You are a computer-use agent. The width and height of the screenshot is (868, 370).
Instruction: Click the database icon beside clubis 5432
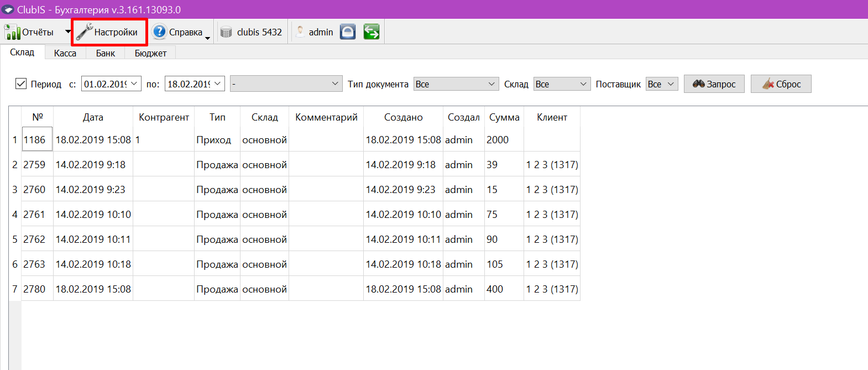(x=226, y=32)
